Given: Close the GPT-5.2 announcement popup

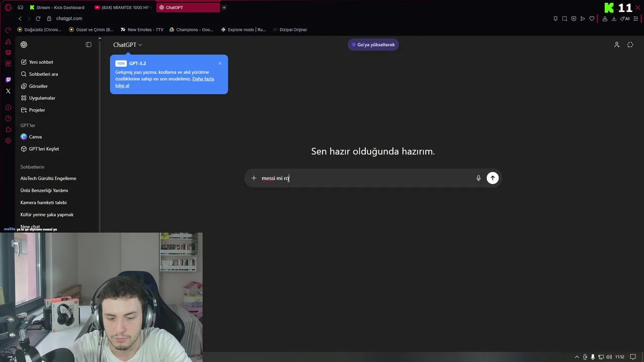Looking at the screenshot, I should tap(220, 63).
